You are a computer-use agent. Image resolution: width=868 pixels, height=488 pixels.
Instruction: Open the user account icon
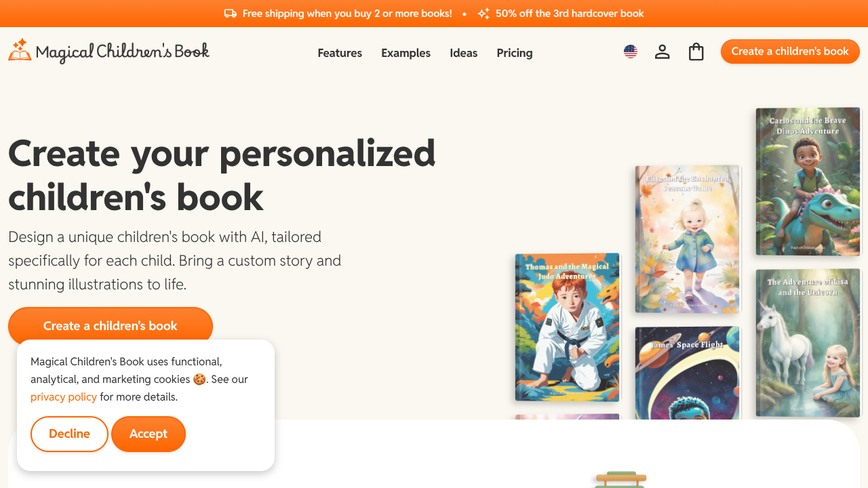663,51
